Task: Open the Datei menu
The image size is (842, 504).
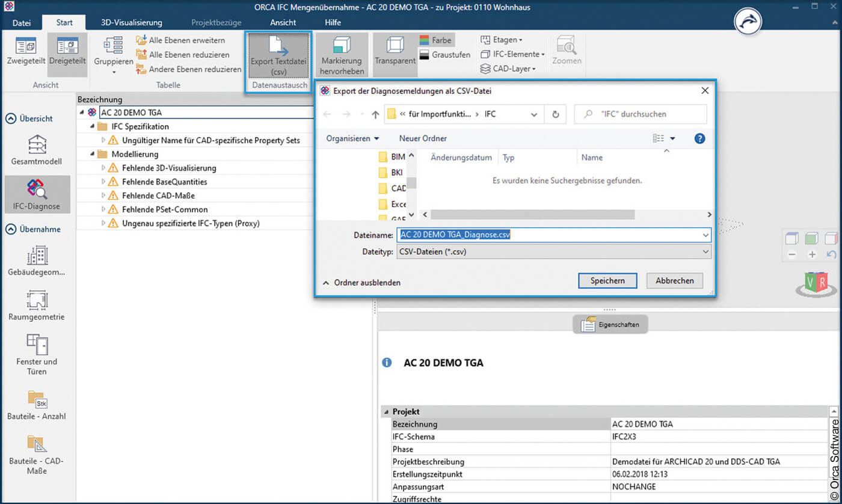Action: (22, 23)
